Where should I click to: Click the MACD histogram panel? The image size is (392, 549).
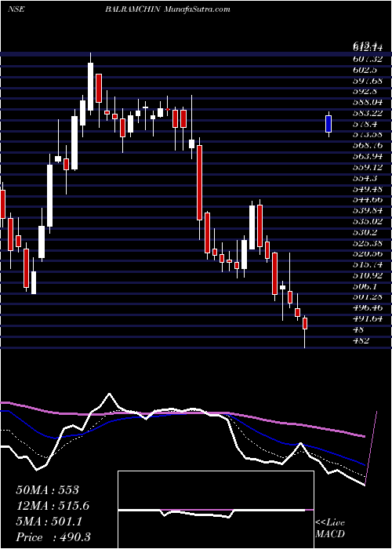[x=216, y=510]
